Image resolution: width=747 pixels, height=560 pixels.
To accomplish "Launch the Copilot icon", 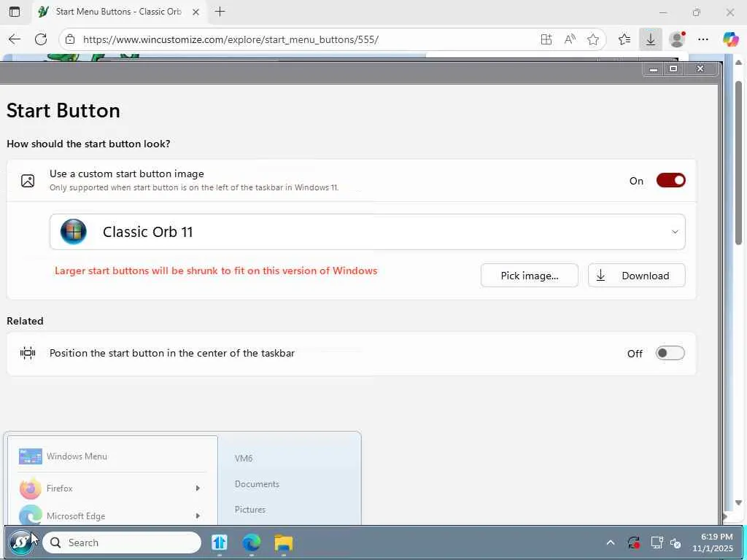I will pos(730,39).
